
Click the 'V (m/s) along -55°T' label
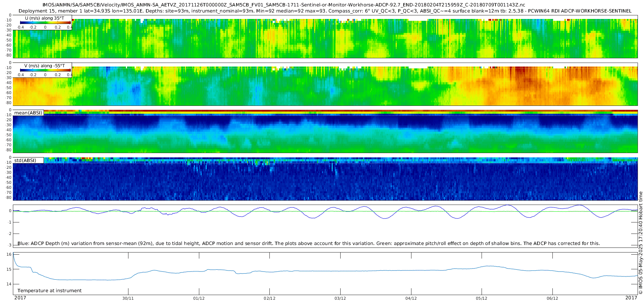pos(44,66)
